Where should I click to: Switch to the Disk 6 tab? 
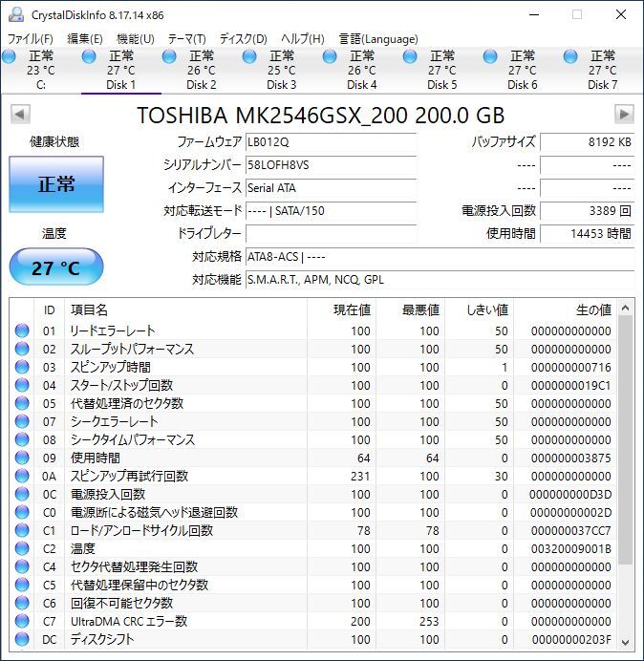pos(522,71)
